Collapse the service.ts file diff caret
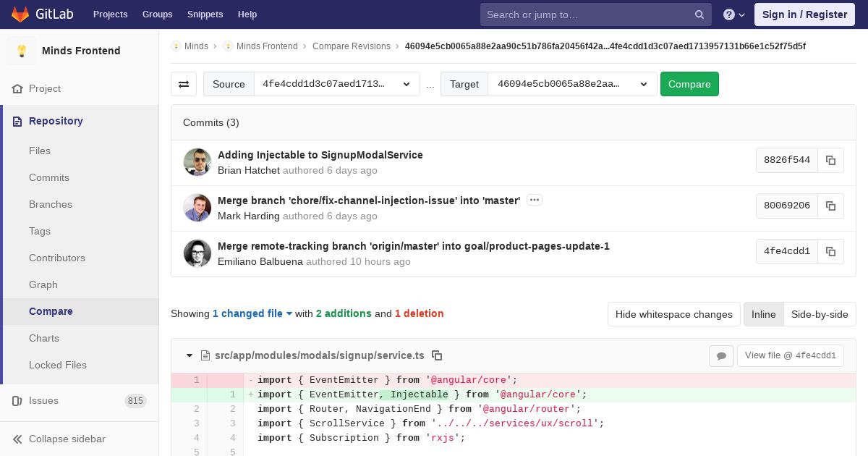868x456 pixels. click(190, 355)
